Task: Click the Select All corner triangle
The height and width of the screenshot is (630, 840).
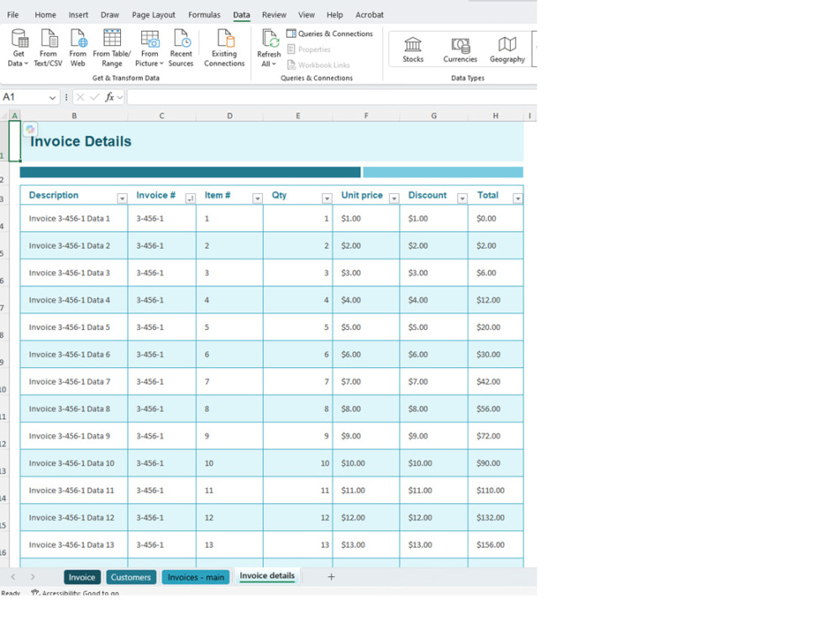Action: pyautogui.click(x=4, y=116)
